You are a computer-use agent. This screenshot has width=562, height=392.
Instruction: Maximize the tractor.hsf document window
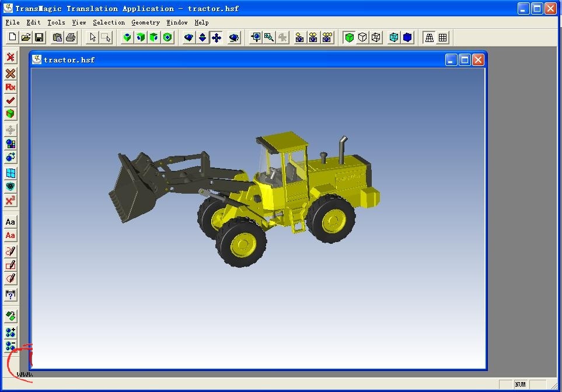pyautogui.click(x=465, y=60)
